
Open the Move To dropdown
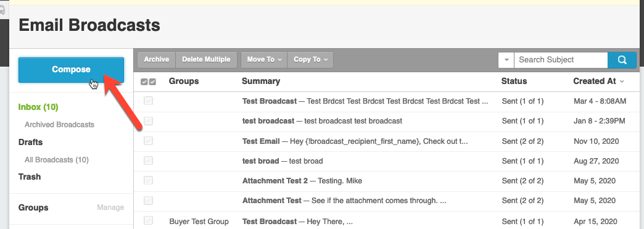click(264, 60)
